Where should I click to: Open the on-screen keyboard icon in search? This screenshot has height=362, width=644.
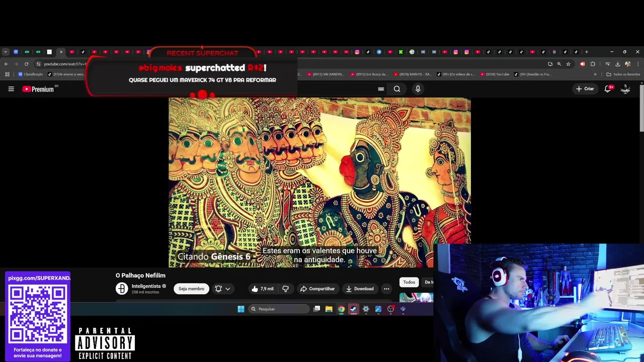coord(381,89)
